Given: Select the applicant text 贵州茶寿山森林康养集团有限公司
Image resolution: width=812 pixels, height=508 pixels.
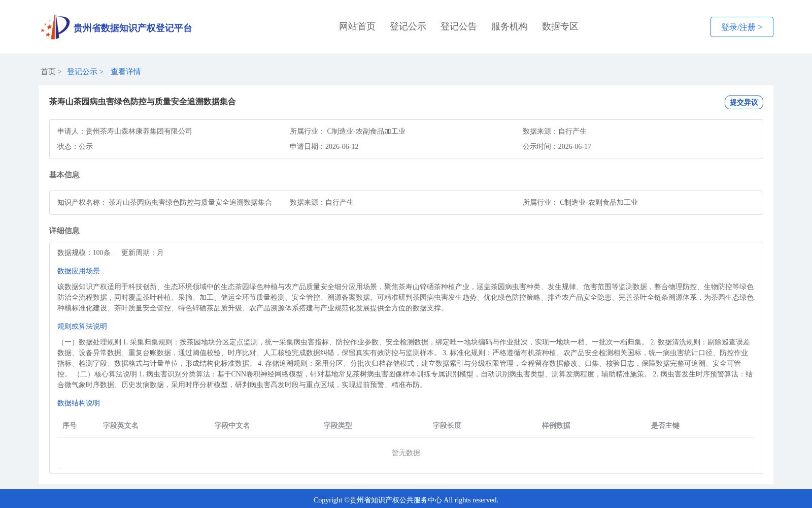Looking at the screenshot, I should click(139, 131).
